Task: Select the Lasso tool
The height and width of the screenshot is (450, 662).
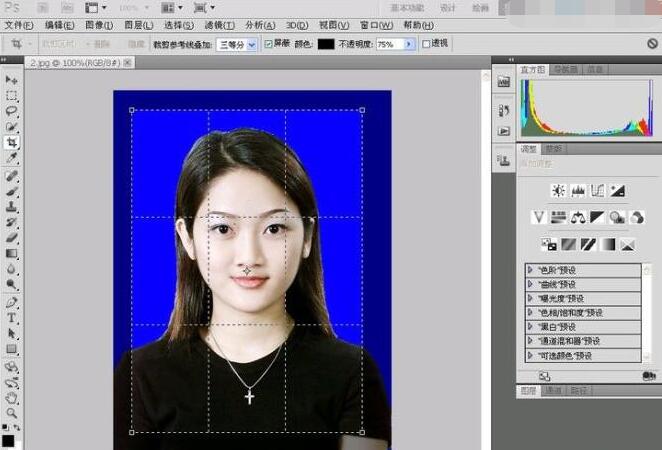Action: (x=11, y=111)
